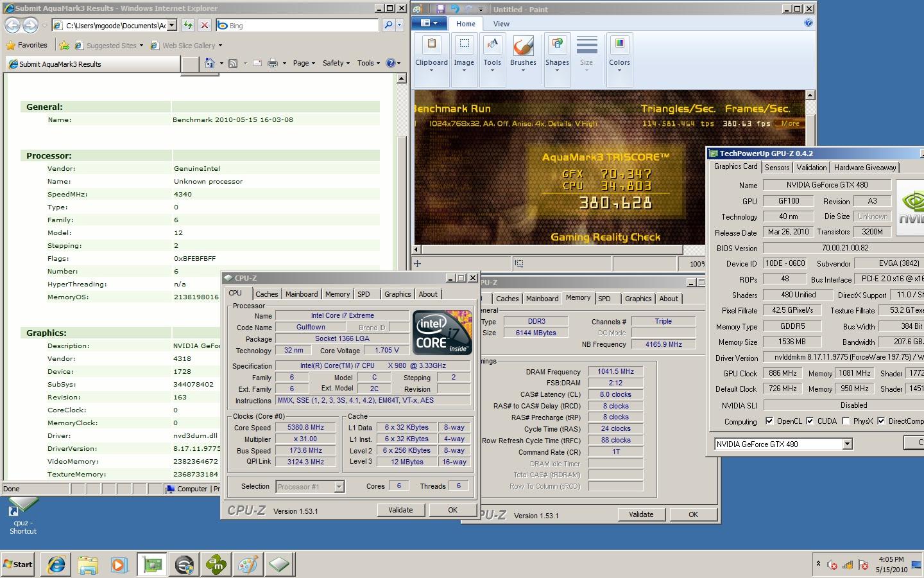Open the Safety menu in IE
924x578 pixels.
pos(336,63)
